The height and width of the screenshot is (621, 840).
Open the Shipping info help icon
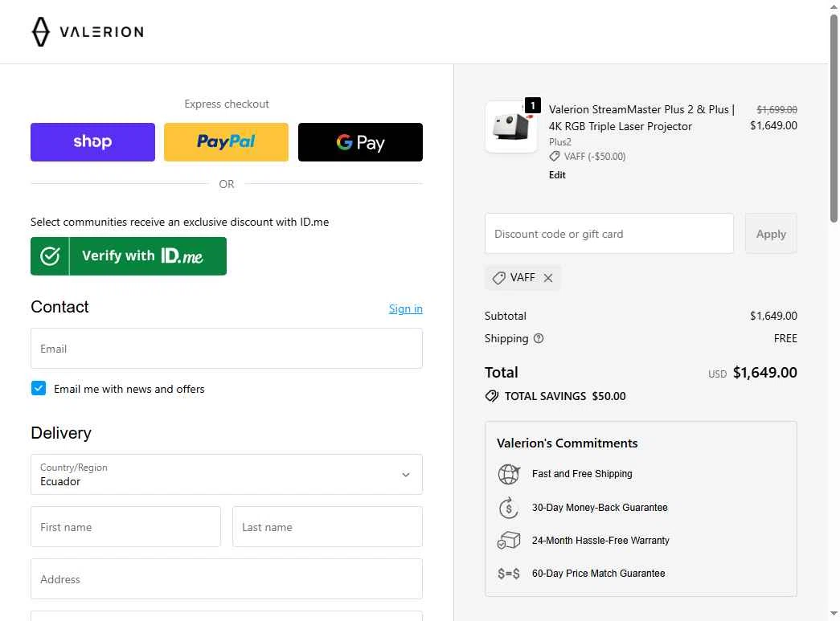tap(539, 338)
